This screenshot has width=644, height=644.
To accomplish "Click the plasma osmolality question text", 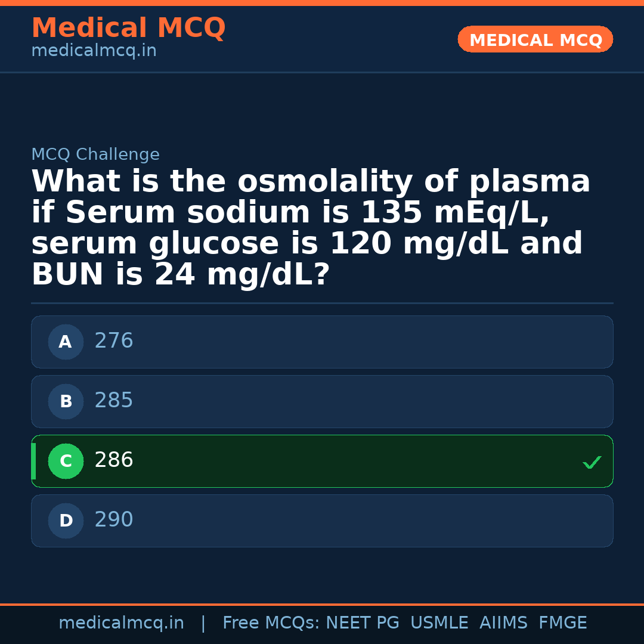I will [x=310, y=228].
